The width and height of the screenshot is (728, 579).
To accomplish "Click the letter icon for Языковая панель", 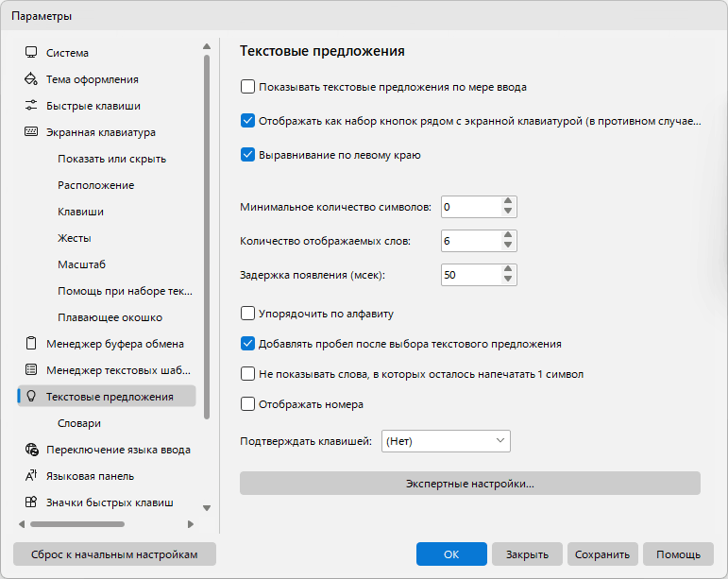I will [31, 475].
